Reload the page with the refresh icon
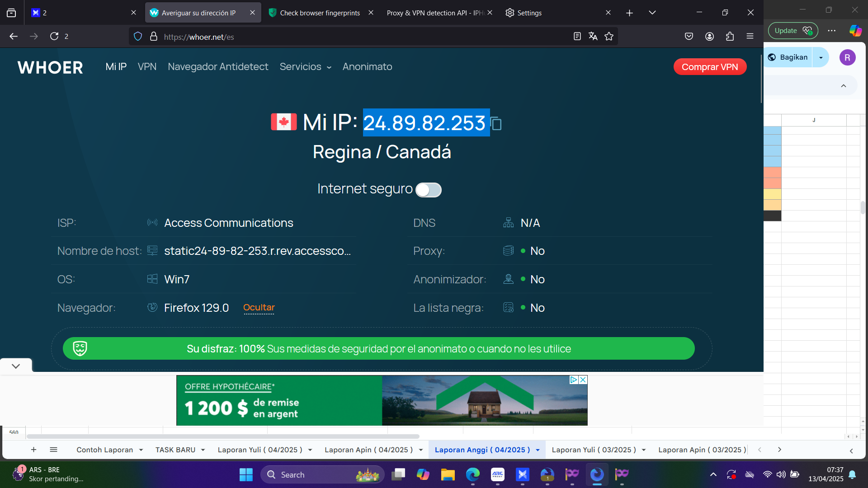 point(54,36)
